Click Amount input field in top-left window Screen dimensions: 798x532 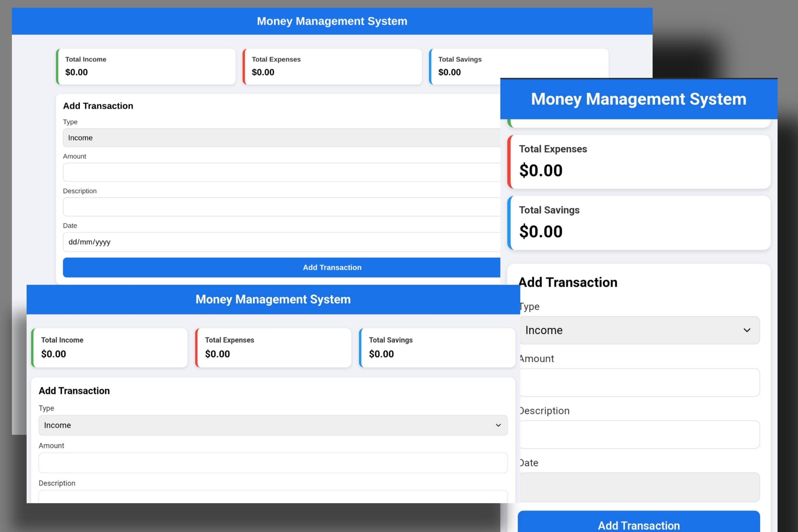[282, 172]
